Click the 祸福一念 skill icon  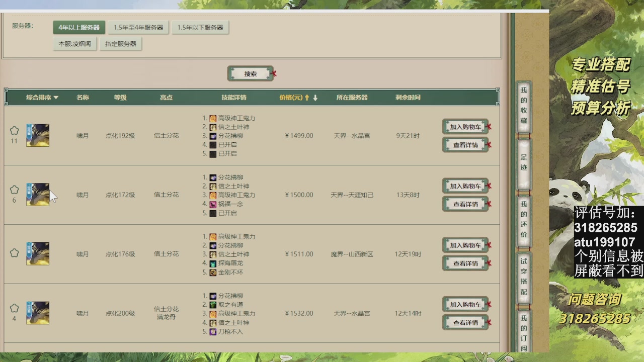(213, 204)
